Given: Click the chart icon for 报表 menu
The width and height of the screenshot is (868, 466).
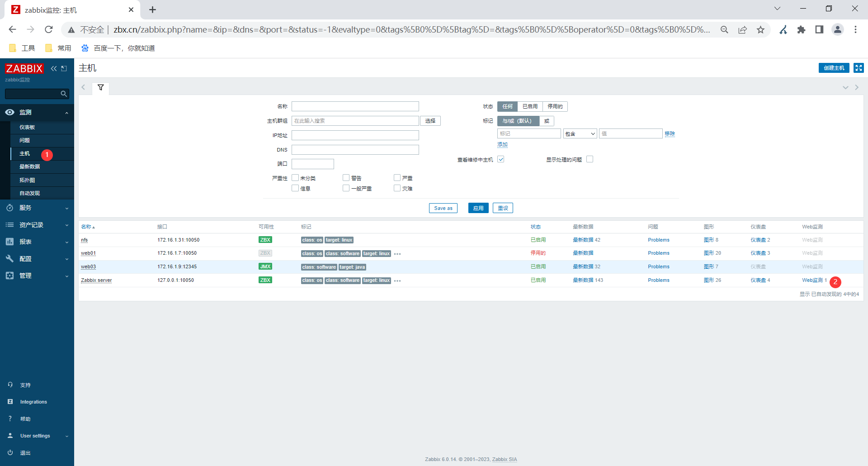Looking at the screenshot, I should pos(9,242).
